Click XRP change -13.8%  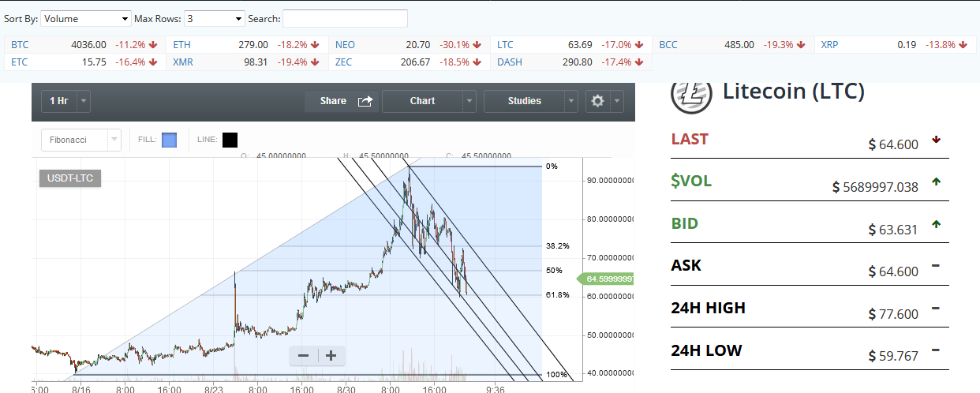(941, 45)
